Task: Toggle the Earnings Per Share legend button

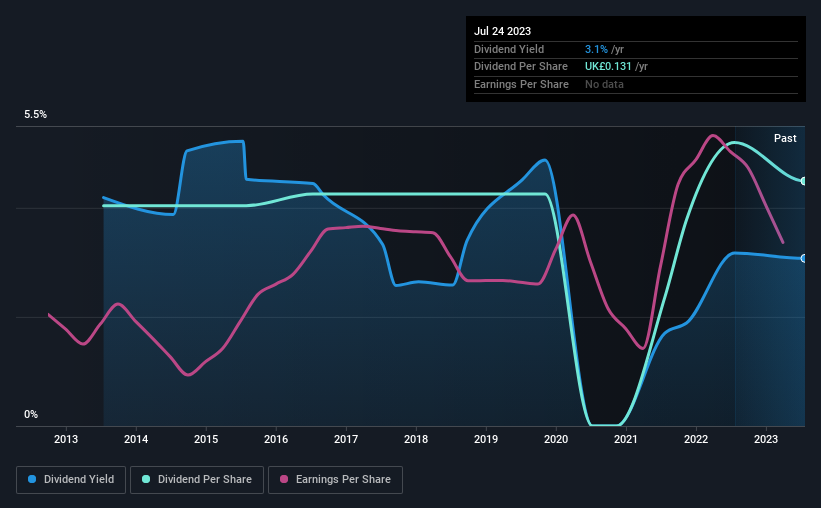Action: [335, 479]
